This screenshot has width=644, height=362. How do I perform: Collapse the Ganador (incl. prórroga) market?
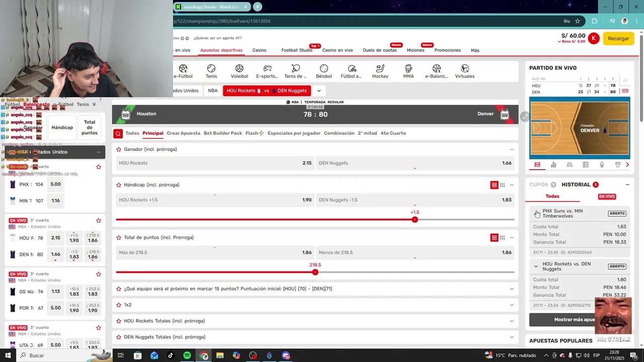[x=512, y=149]
